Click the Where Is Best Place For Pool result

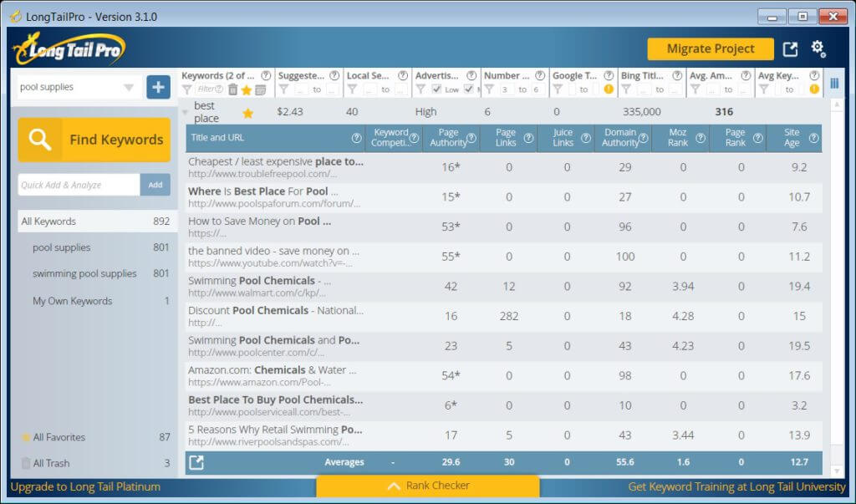[x=263, y=191]
